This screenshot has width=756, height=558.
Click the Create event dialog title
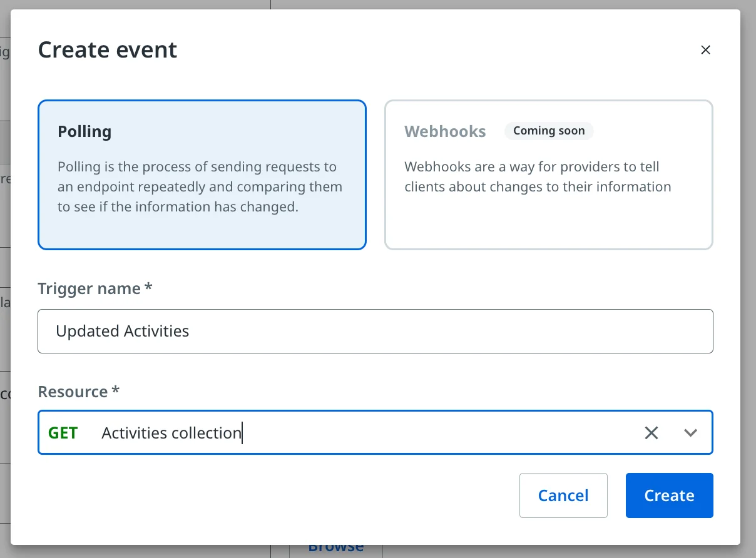[x=108, y=50]
